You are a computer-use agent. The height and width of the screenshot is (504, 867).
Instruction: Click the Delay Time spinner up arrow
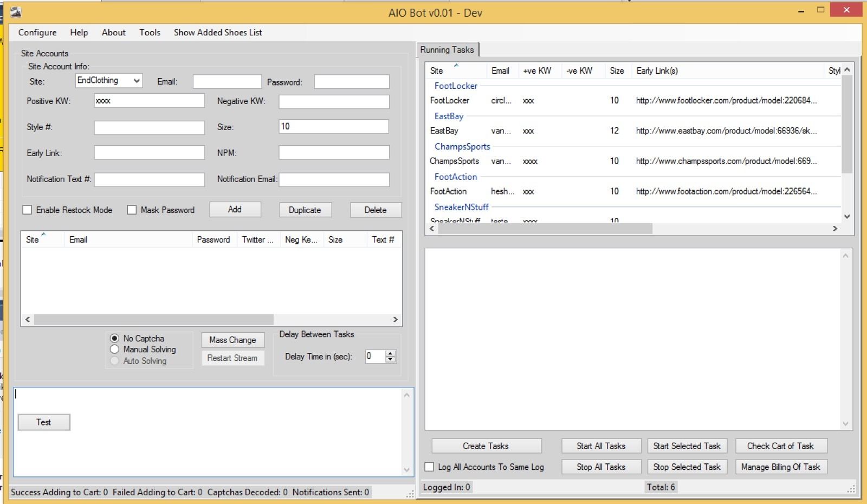point(391,353)
